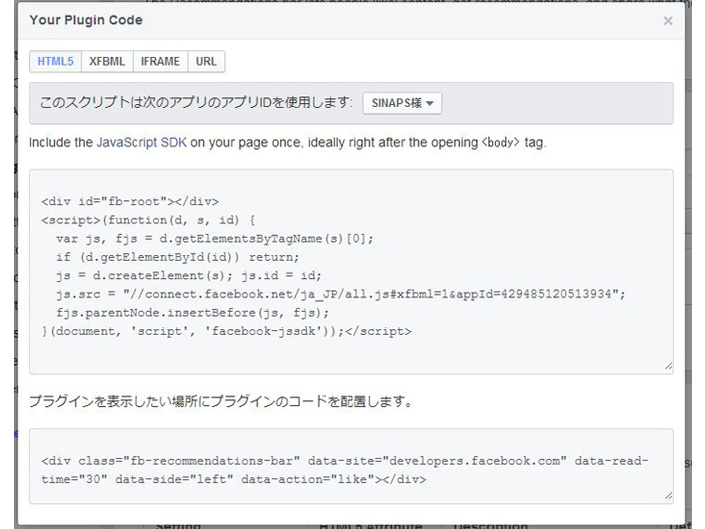Viewport: 705px width, 529px height.
Task: Switch to the XFBML tab
Action: tap(107, 61)
